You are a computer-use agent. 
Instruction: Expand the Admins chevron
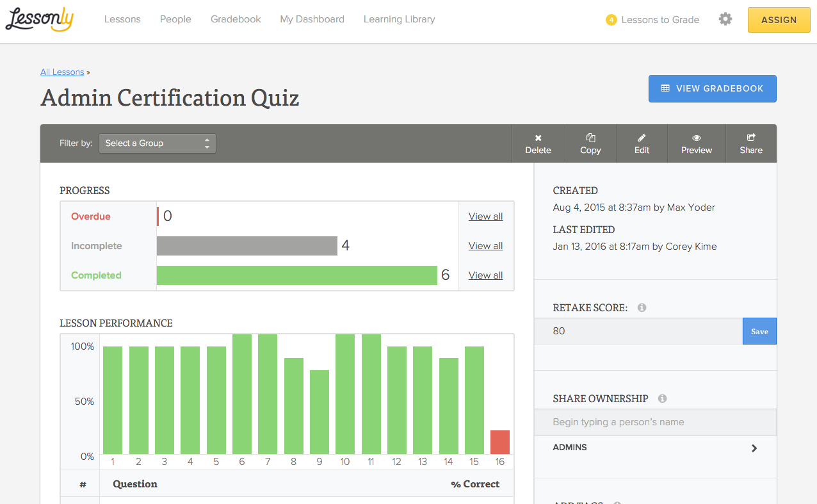[754, 448]
